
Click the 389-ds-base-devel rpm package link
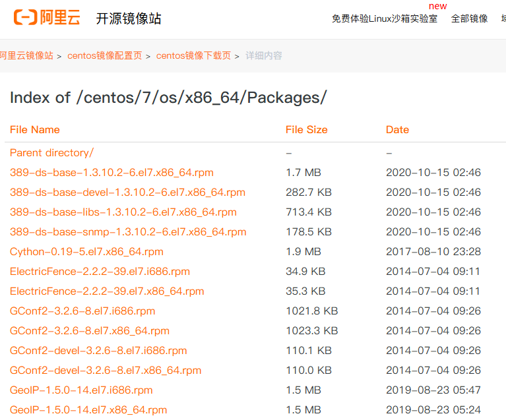(127, 192)
